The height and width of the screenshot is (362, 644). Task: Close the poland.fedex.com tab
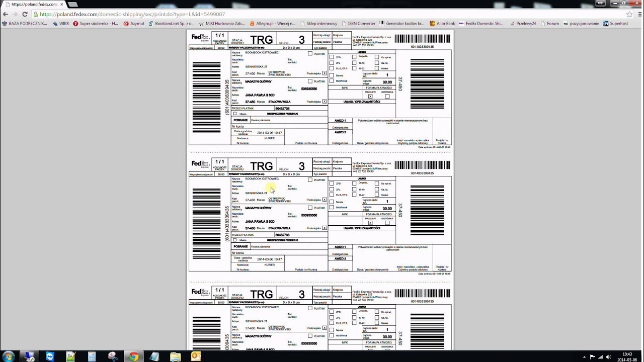62,4
